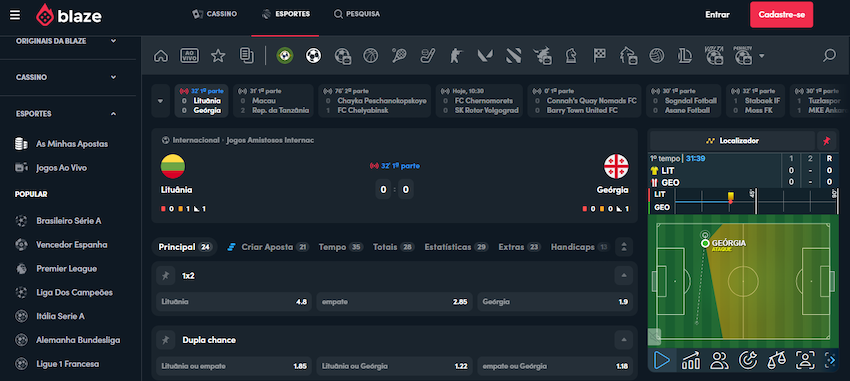Open tracker head-to-head scales icon
850x381 pixels.
(777, 360)
